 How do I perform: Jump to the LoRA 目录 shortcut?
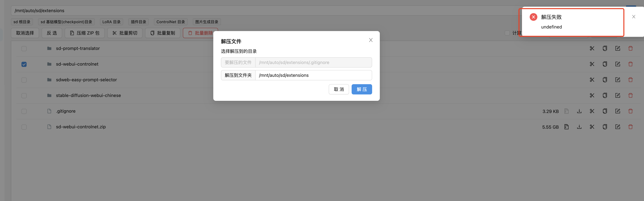click(x=111, y=22)
